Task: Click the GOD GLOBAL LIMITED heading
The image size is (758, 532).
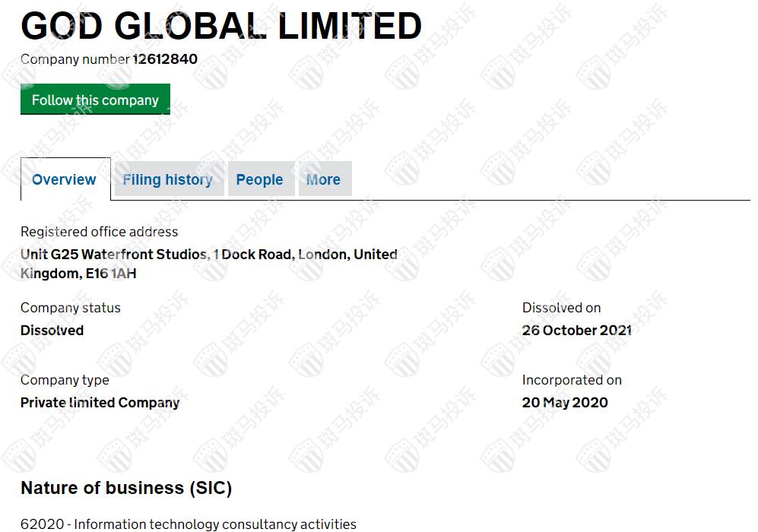Action: tap(221, 27)
